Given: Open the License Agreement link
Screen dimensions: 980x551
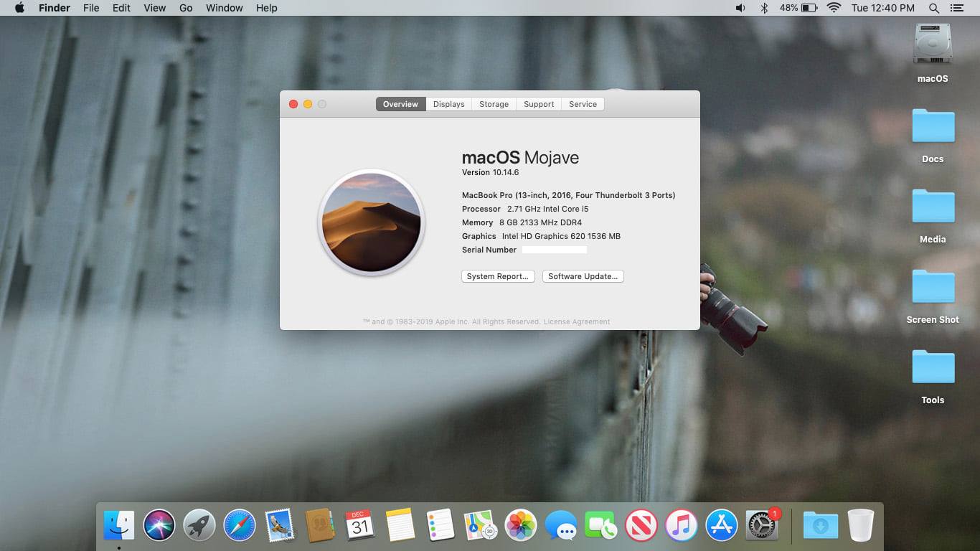Looking at the screenshot, I should click(x=577, y=322).
